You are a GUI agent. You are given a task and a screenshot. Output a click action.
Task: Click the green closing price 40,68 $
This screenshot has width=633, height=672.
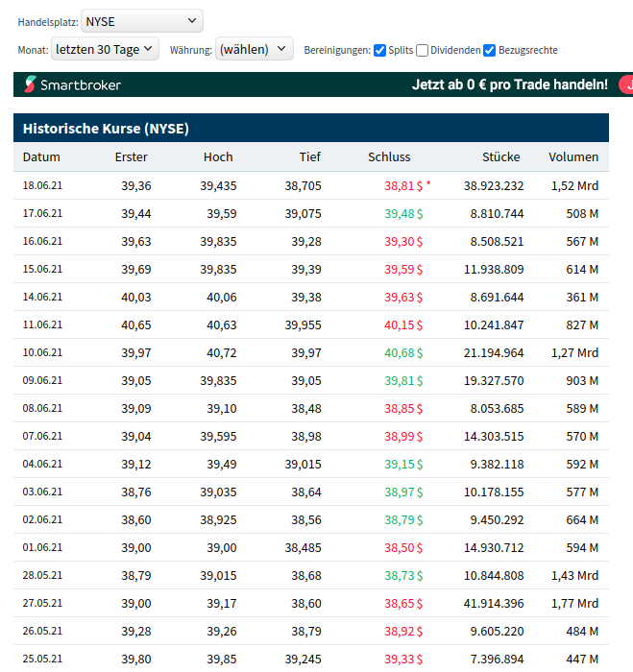[x=403, y=353]
